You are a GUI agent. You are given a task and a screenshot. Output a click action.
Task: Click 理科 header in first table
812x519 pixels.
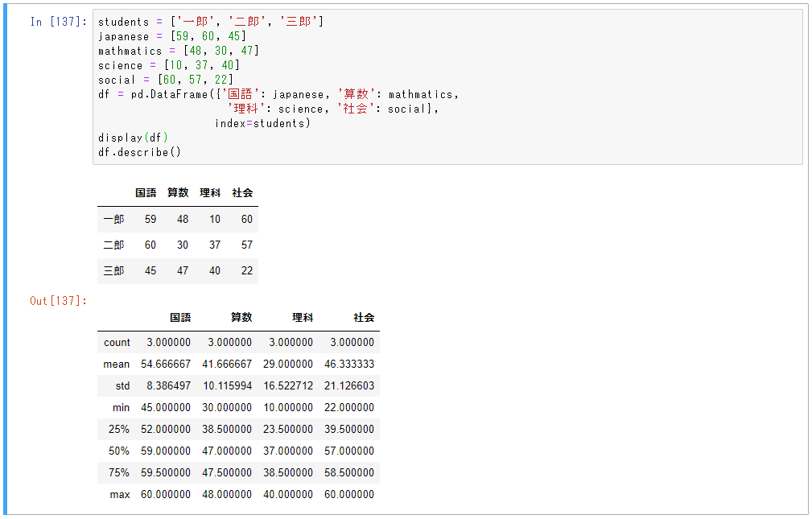(x=210, y=192)
